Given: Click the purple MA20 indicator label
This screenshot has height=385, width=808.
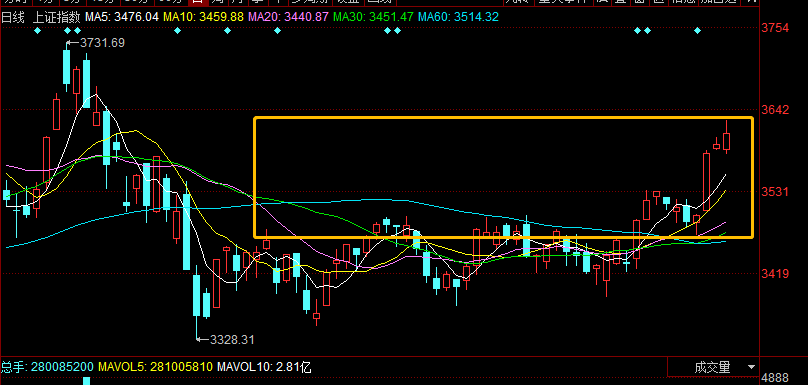Looking at the screenshot, I should pos(289,18).
